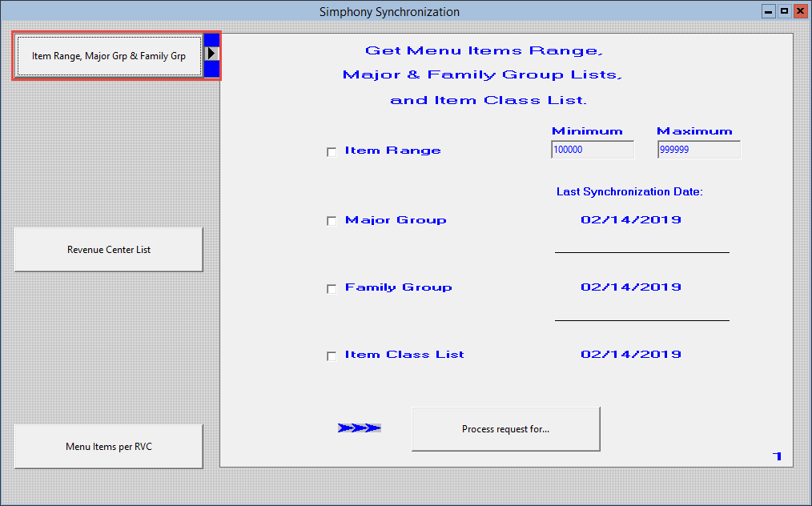Viewport: 812px width, 506px height.
Task: Click the Item Range, Major Grp & Family Grp button
Action: (109, 56)
